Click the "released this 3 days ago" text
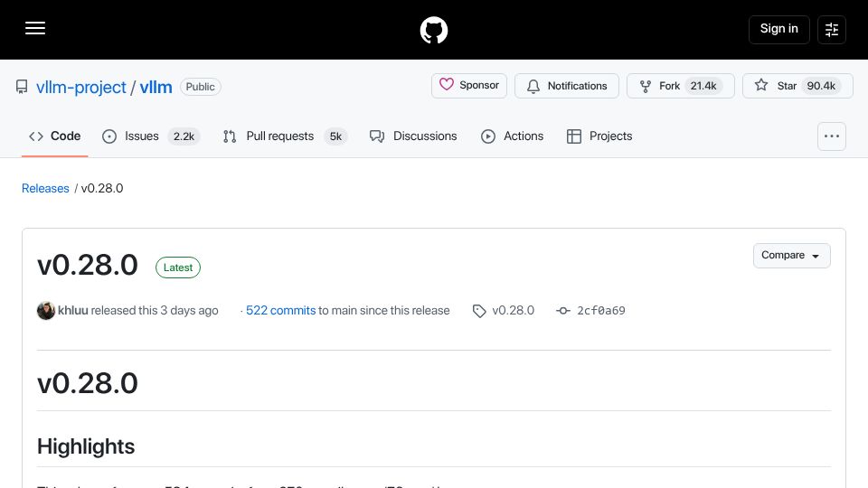 pyautogui.click(x=155, y=310)
